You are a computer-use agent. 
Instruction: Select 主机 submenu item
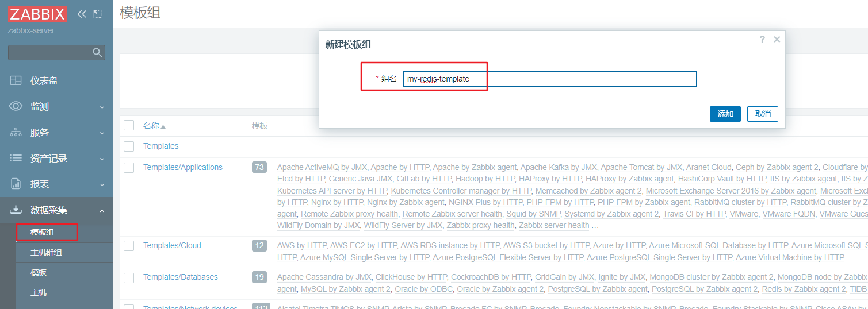pyautogui.click(x=39, y=292)
